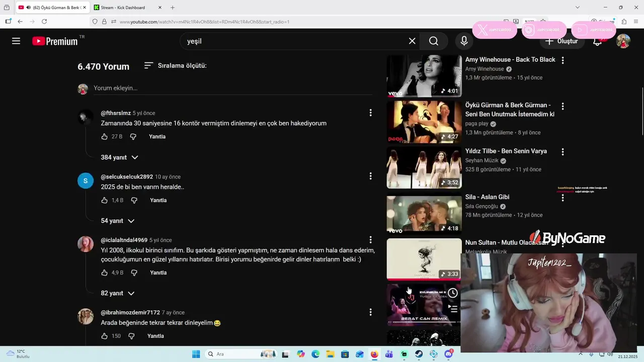Open the taskbar Ara search box
644x362 pixels.
(x=242, y=354)
